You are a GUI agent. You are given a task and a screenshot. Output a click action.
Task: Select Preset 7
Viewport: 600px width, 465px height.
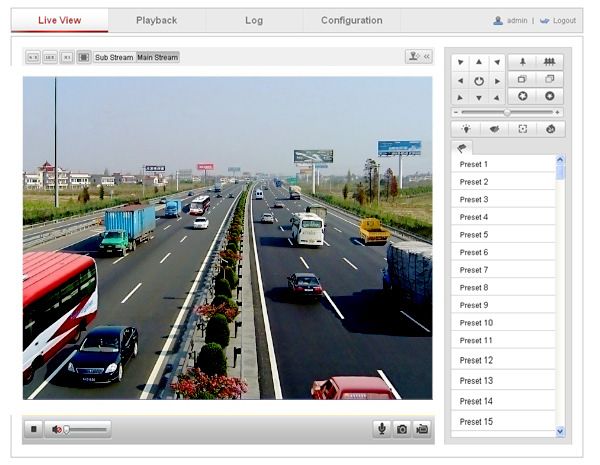click(503, 270)
